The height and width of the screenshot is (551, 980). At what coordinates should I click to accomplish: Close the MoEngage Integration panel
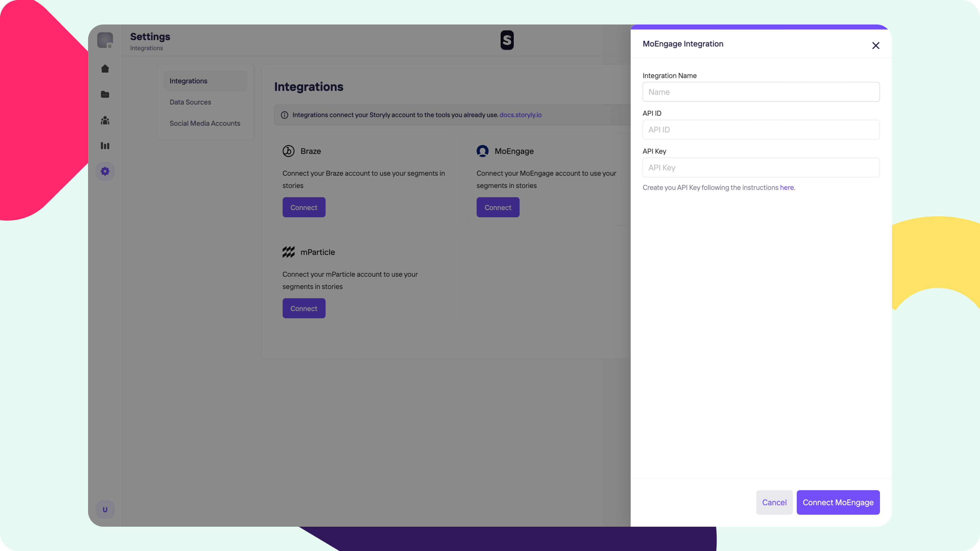tap(875, 46)
